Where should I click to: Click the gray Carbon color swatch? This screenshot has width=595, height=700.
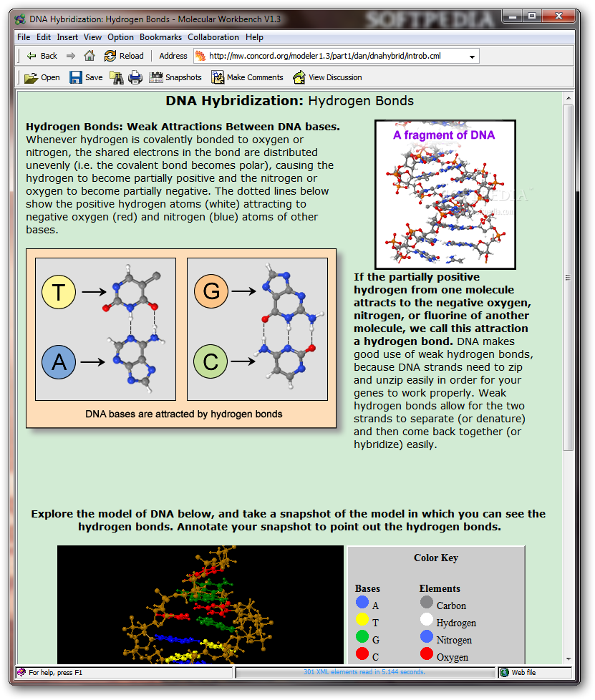(x=427, y=602)
